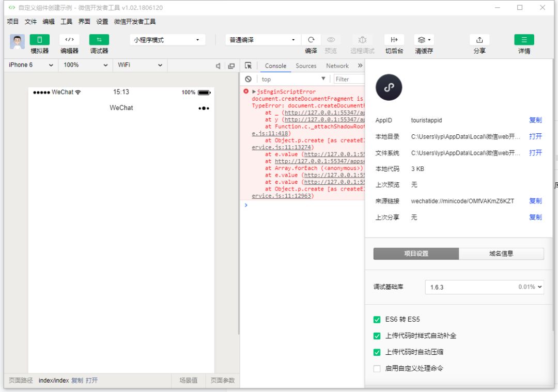Expand the jsEnginScriptError triangle

[x=254, y=92]
